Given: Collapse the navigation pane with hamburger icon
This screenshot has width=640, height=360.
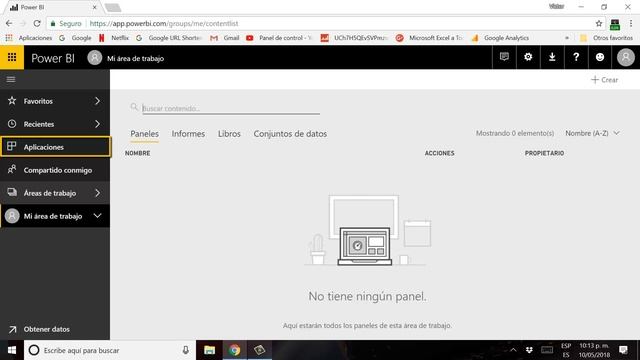Looking at the screenshot, I should (x=11, y=79).
